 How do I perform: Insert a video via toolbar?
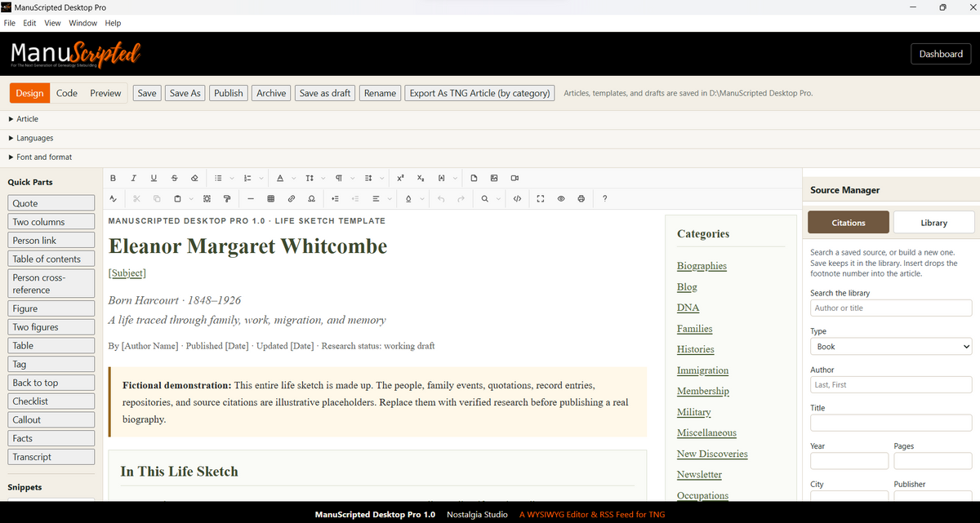[514, 178]
